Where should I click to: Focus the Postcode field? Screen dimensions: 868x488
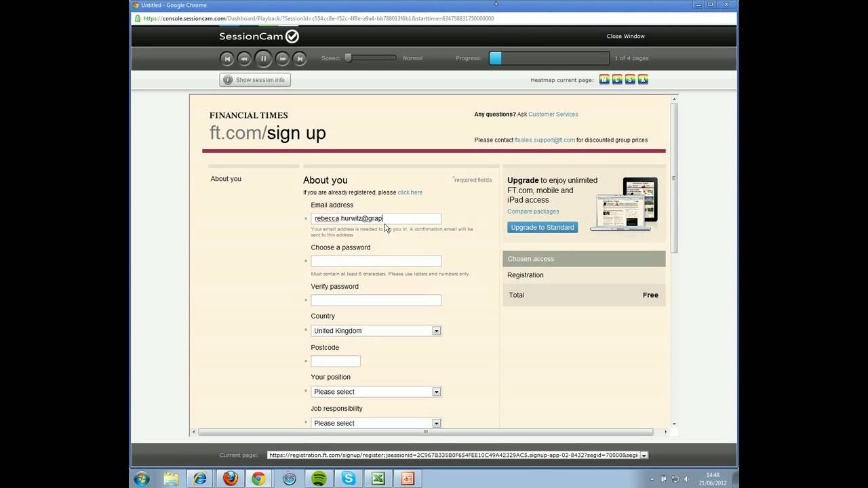[335, 361]
